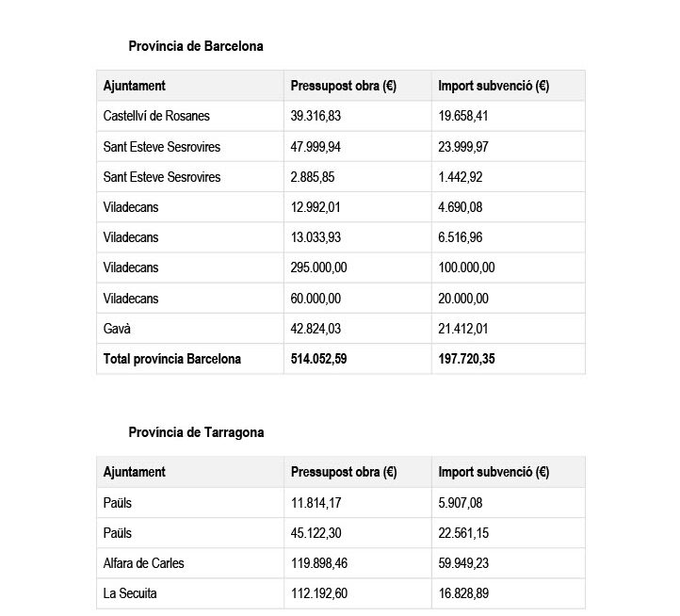Select the 47.999,94 budget cell
Image resolution: width=680 pixels, height=616 pixels.
(316, 146)
